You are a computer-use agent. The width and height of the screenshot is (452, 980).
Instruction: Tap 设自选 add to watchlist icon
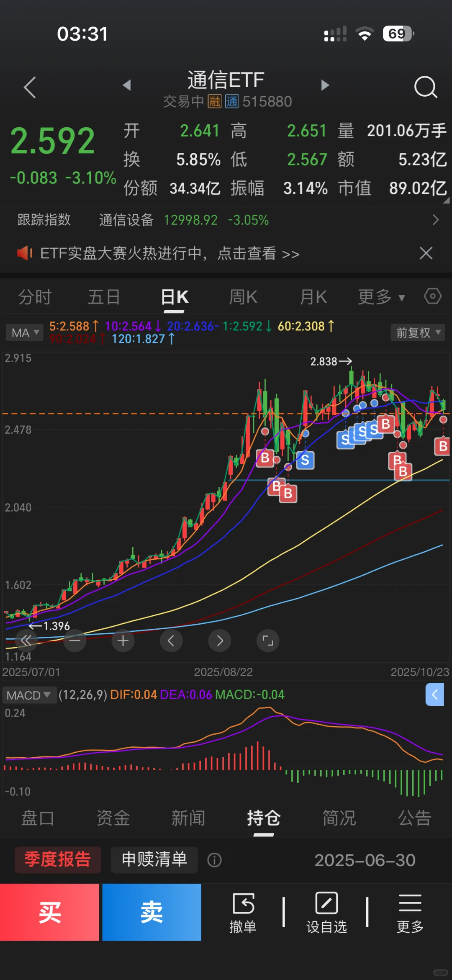pos(326,913)
